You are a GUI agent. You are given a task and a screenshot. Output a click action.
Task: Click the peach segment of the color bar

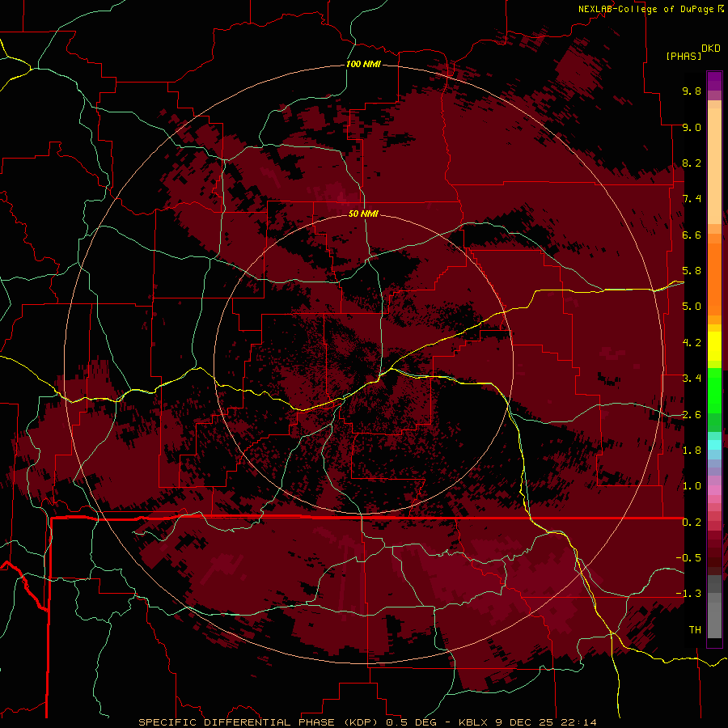coord(714,163)
